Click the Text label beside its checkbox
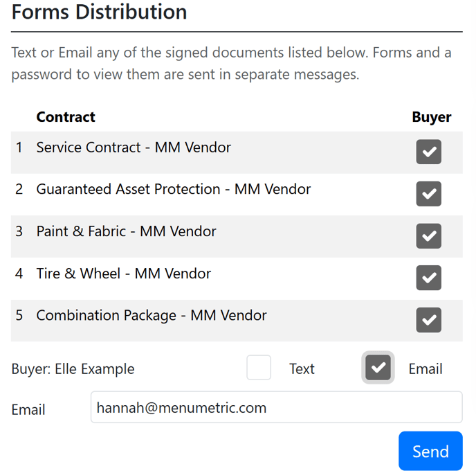 (302, 369)
